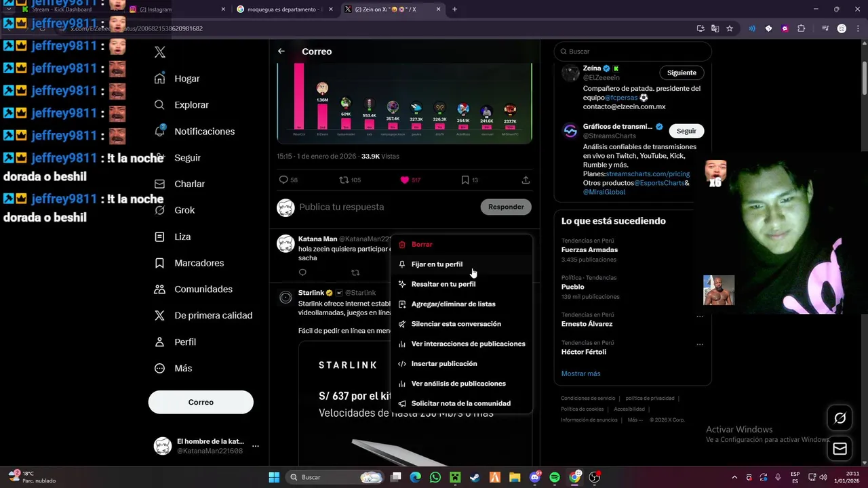Click the Buscar search box on X
Image resolution: width=868 pixels, height=488 pixels.
633,52
